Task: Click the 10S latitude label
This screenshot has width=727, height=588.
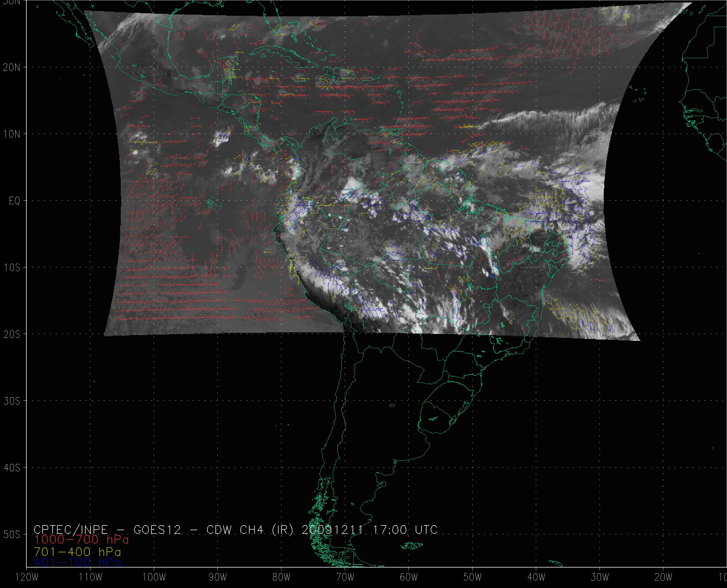Action: (x=12, y=268)
